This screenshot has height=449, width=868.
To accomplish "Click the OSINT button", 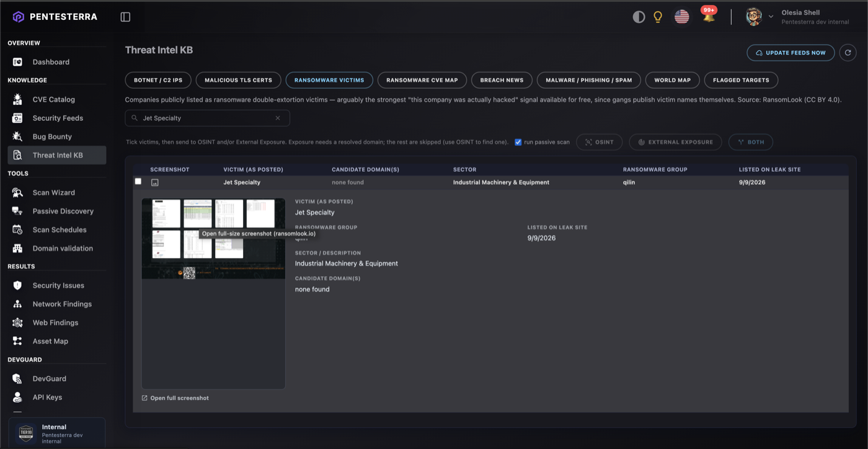I will (600, 142).
